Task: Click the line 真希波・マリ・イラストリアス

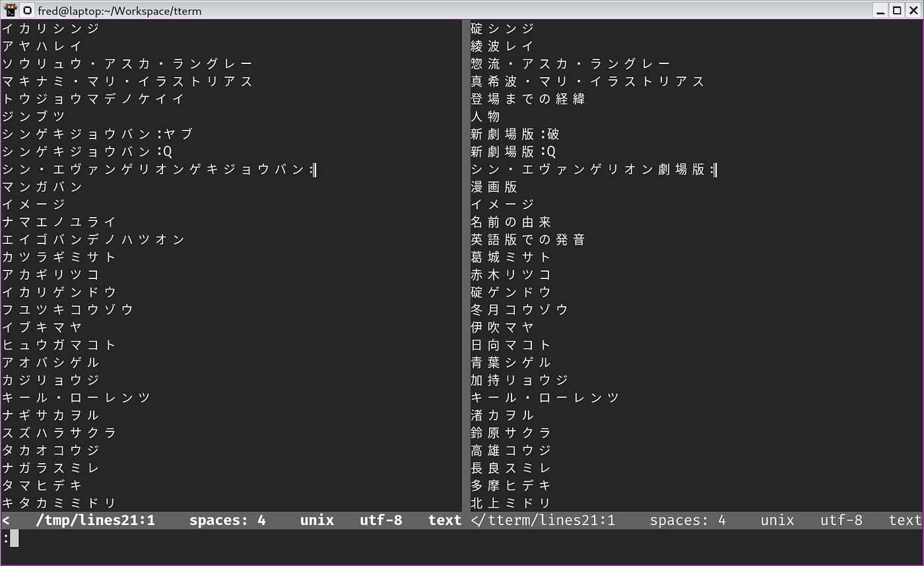Action: tap(587, 81)
